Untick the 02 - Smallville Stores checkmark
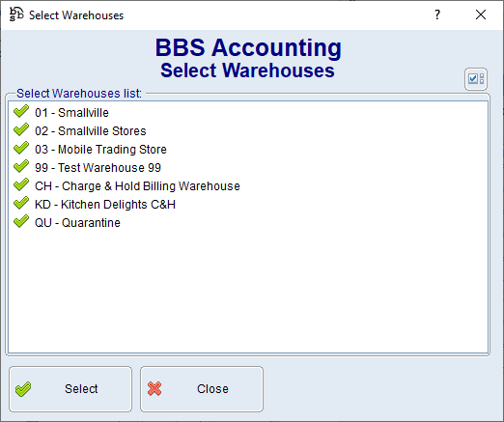Image resolution: width=504 pixels, height=422 pixels. [x=21, y=130]
